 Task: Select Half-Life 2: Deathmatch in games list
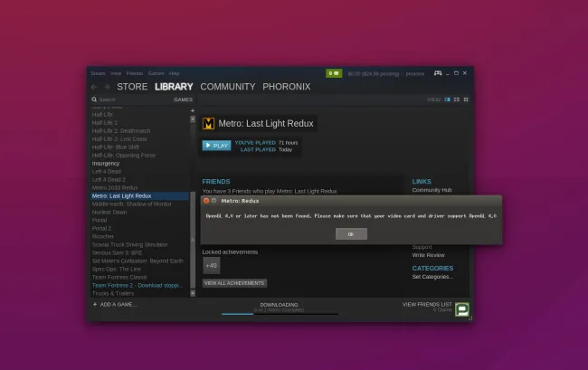coord(121,131)
